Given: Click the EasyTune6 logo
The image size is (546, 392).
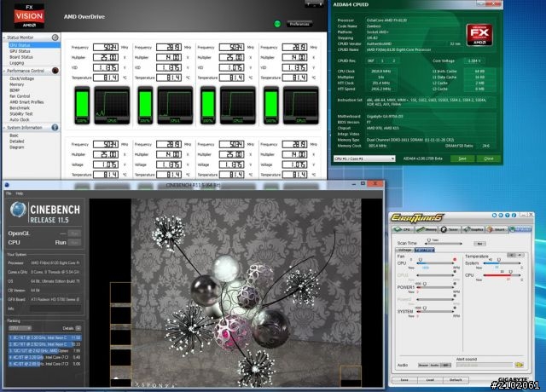Looking at the screenshot, I should (x=416, y=218).
